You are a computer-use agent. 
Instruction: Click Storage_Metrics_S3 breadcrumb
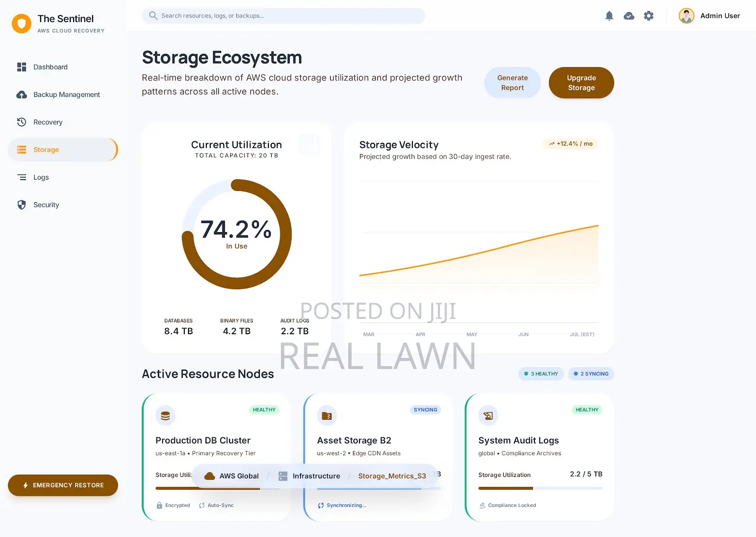pos(392,476)
